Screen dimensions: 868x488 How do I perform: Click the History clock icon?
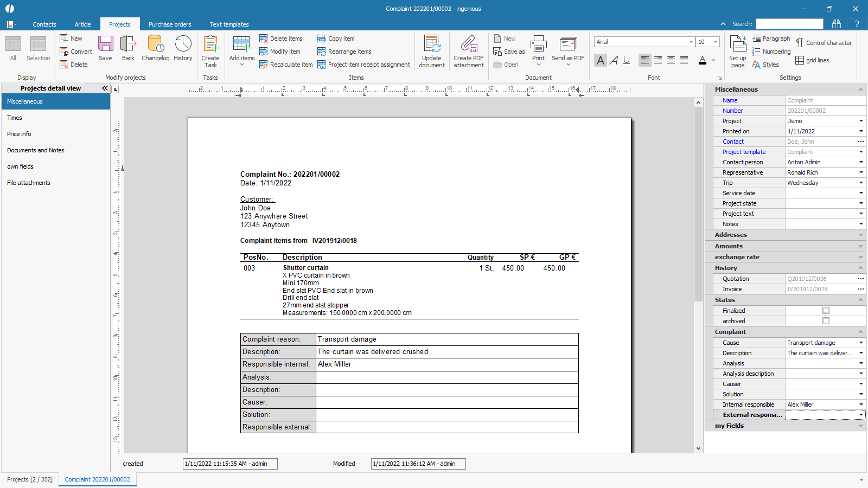[x=183, y=44]
